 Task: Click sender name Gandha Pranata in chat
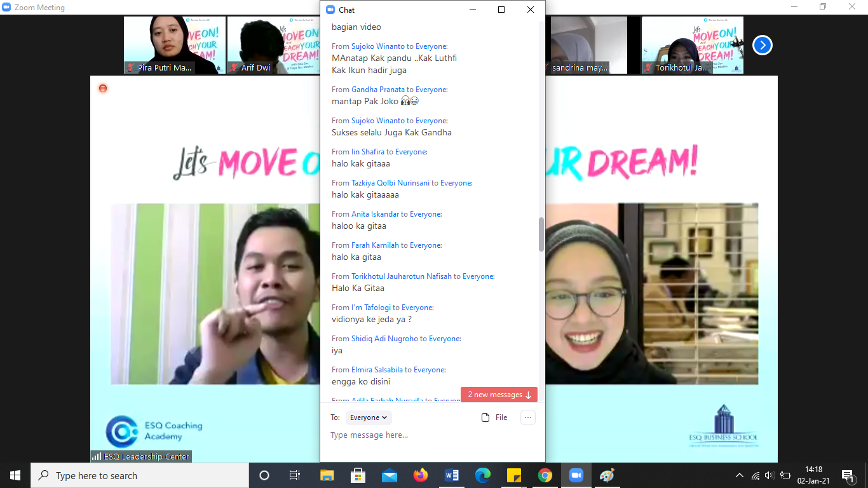377,90
